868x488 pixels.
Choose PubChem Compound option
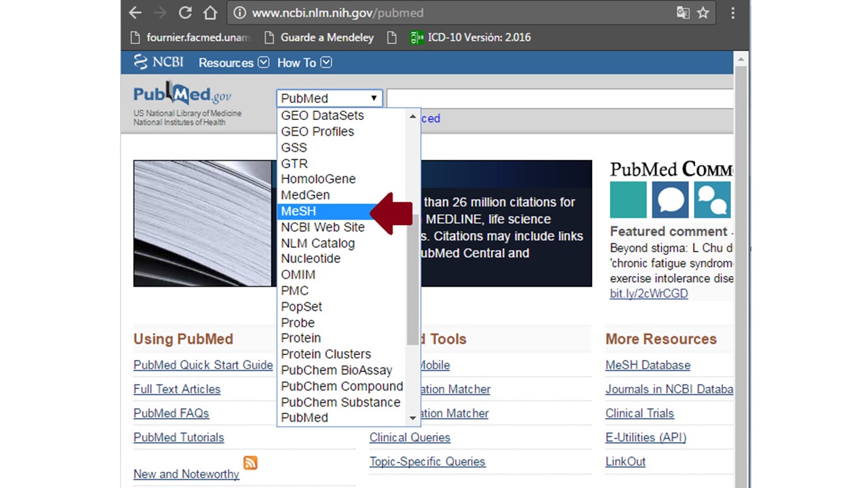(x=342, y=386)
